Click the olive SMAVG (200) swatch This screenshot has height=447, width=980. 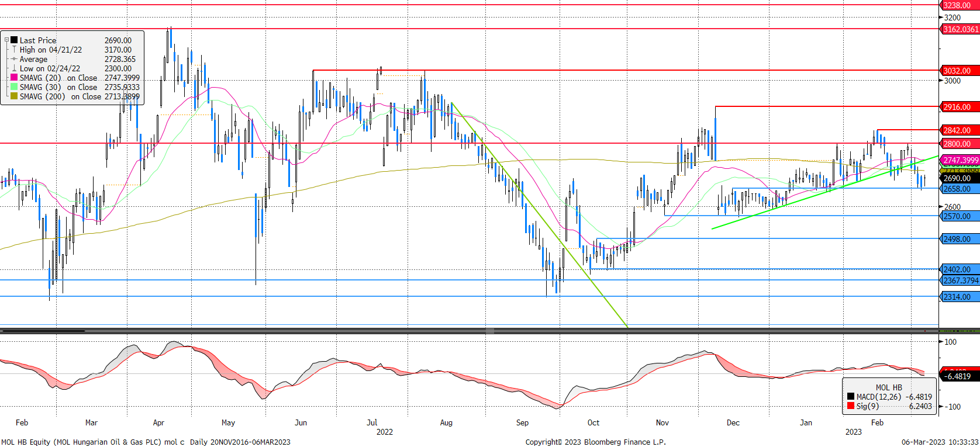pyautogui.click(x=14, y=96)
